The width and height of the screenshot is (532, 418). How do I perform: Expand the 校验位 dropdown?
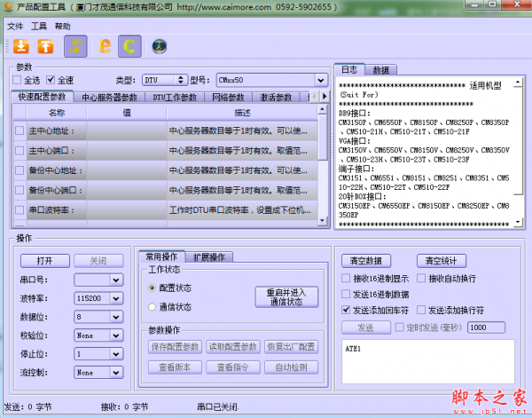point(115,335)
